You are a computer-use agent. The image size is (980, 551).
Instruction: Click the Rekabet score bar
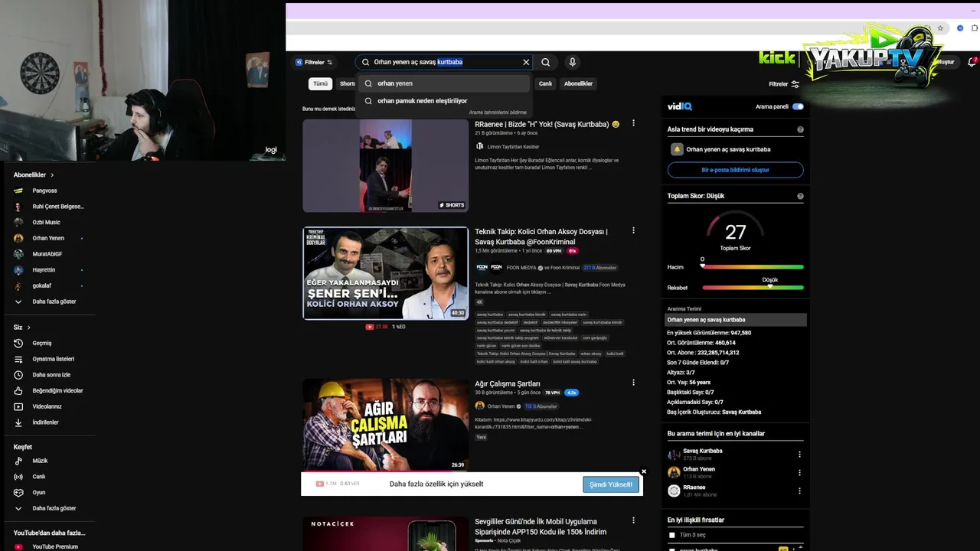point(753,288)
